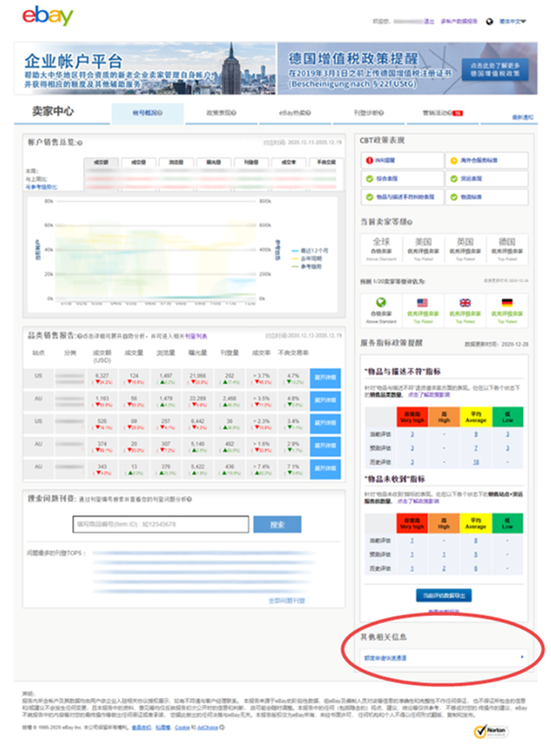
Task: Open the 全部问题刊登 link
Action: coord(287,601)
